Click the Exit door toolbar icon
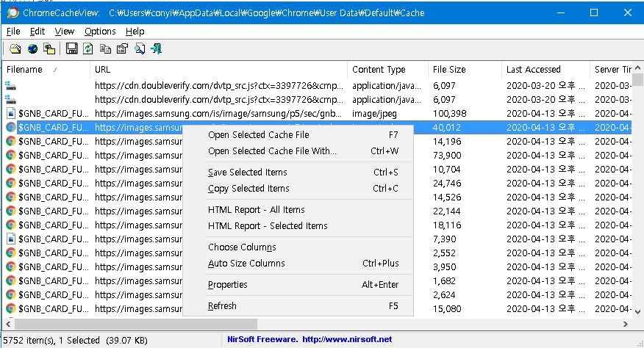Image resolution: width=644 pixels, height=348 pixels. point(156,49)
